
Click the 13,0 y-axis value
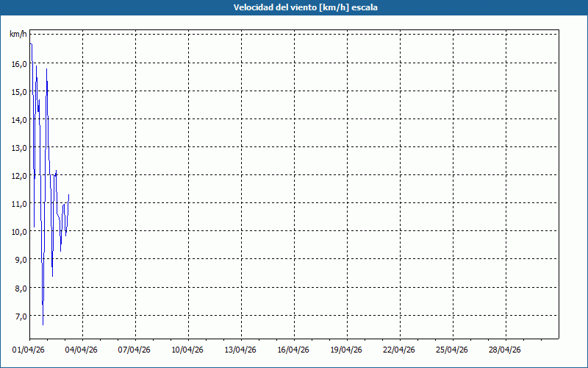coord(19,148)
